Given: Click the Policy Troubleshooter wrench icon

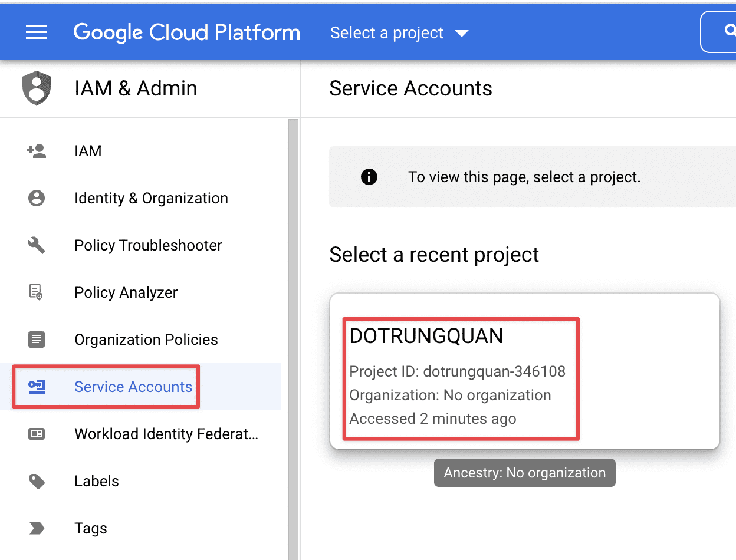Looking at the screenshot, I should click(x=37, y=245).
